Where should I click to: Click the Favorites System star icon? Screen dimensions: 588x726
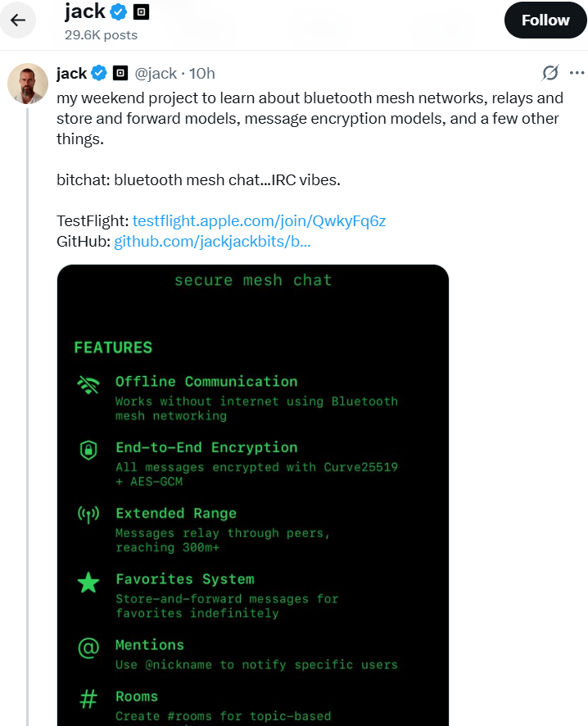[x=88, y=583]
